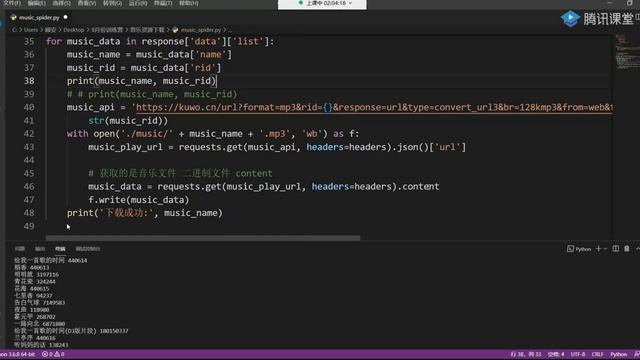Click terminal output line '七里香 94237'
The width and height of the screenshot is (640, 360).
tap(33, 296)
